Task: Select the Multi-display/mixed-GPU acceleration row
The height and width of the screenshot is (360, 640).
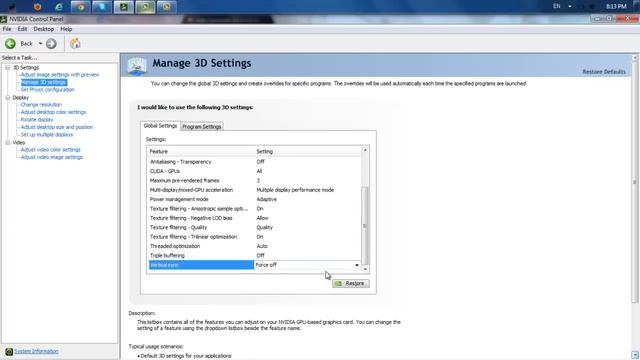Action: [x=255, y=190]
